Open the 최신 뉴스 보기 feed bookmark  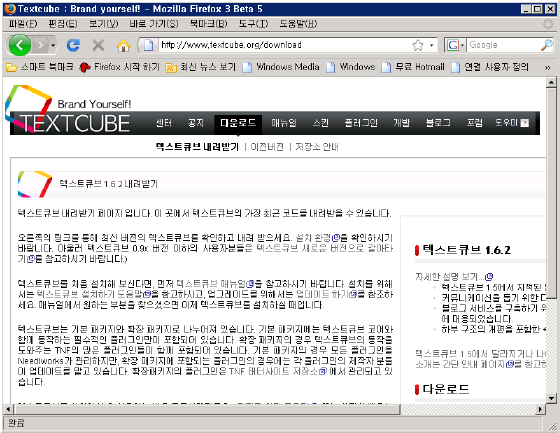pos(201,67)
